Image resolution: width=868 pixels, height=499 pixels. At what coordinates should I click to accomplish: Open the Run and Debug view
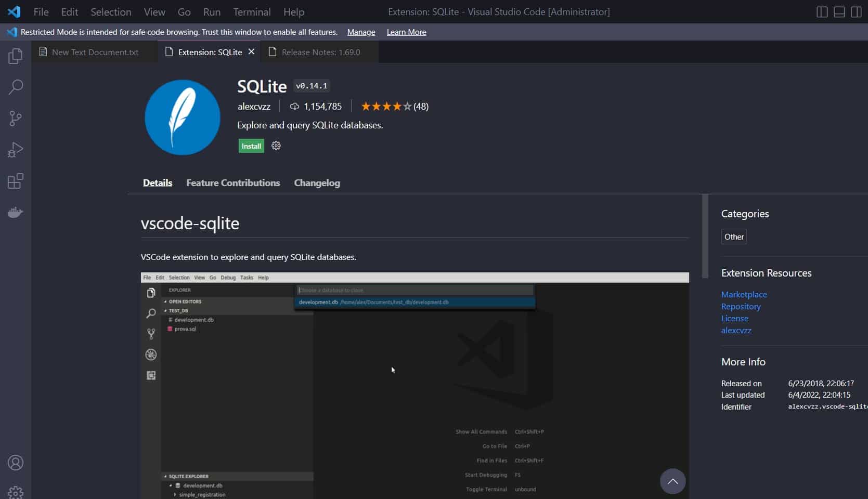(16, 150)
